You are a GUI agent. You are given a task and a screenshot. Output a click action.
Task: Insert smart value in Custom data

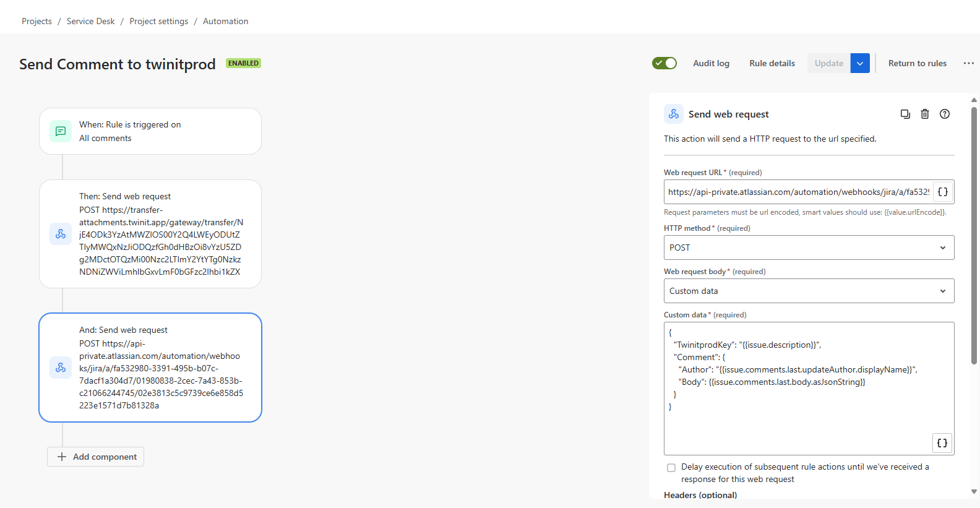(942, 443)
